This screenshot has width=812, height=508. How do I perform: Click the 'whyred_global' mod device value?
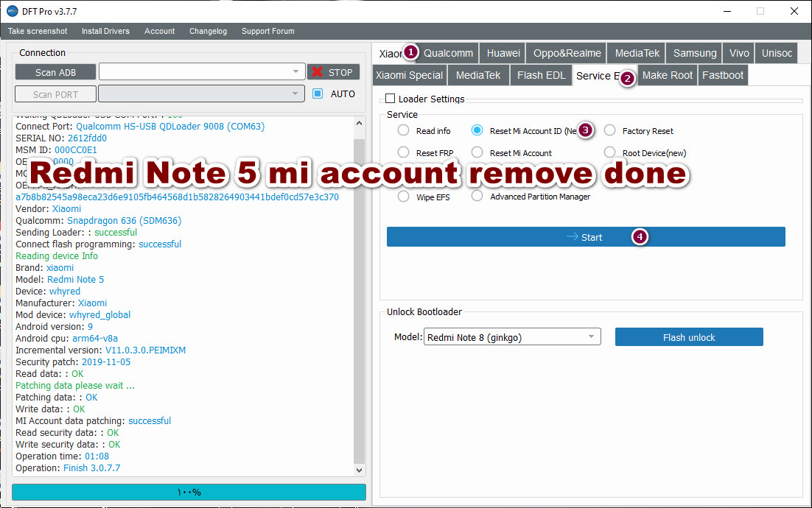click(100, 315)
